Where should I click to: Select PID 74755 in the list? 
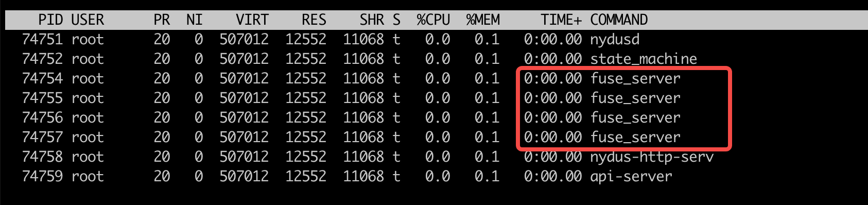click(42, 98)
